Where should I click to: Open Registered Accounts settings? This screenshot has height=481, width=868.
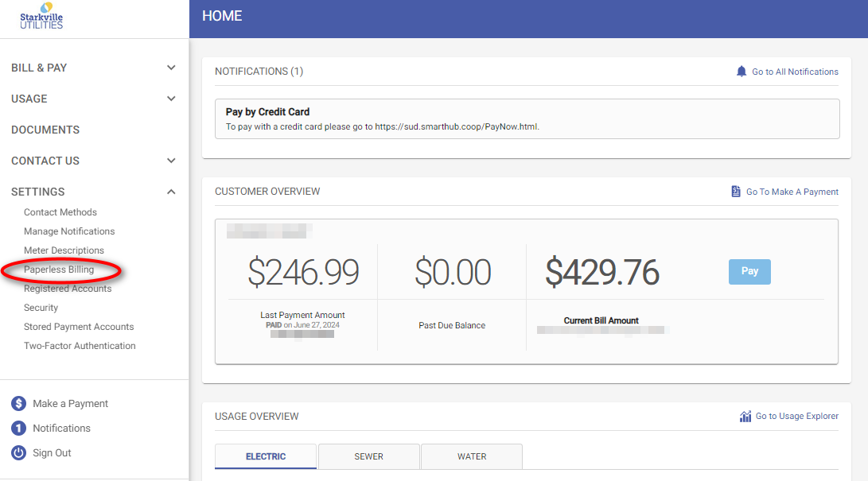68,289
